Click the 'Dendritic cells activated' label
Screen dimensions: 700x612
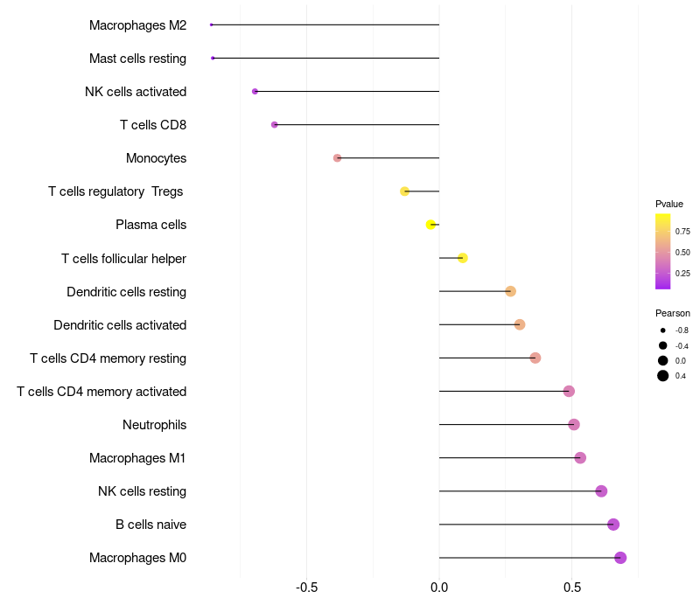point(120,325)
